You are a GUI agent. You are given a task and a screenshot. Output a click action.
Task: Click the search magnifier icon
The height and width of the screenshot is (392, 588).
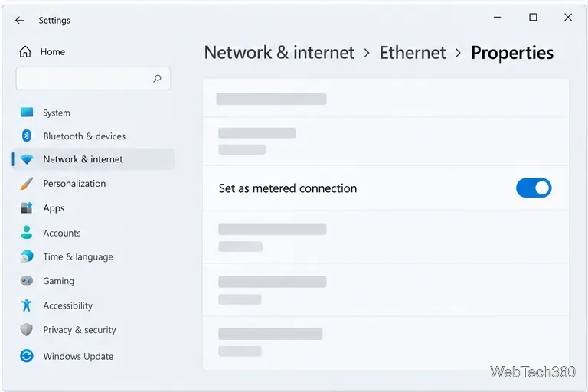coord(157,78)
